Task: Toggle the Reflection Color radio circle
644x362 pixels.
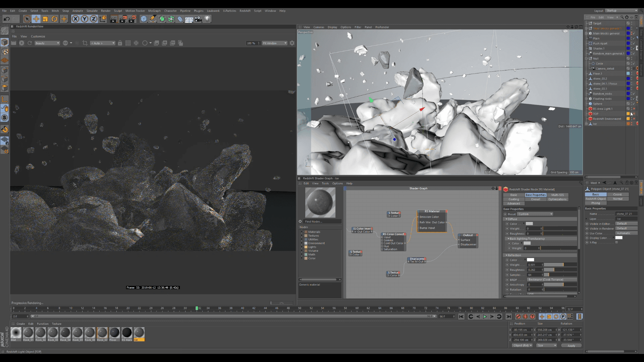Action: coord(507,260)
